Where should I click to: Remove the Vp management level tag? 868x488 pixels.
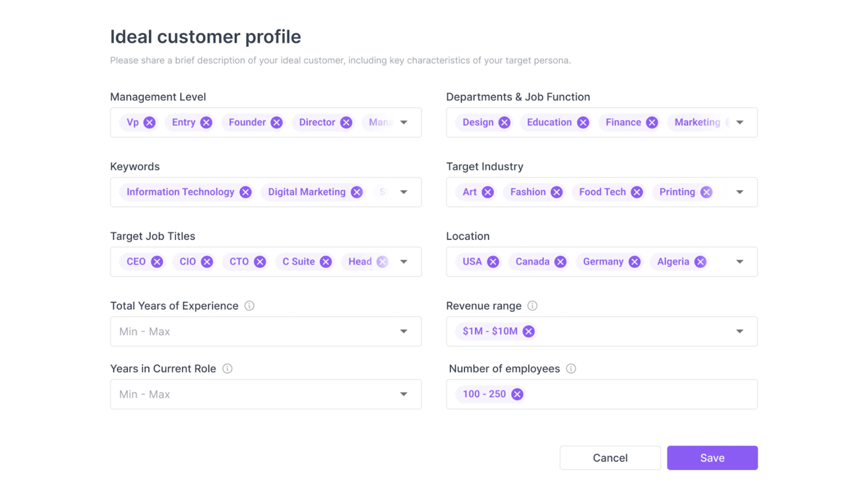(x=150, y=123)
